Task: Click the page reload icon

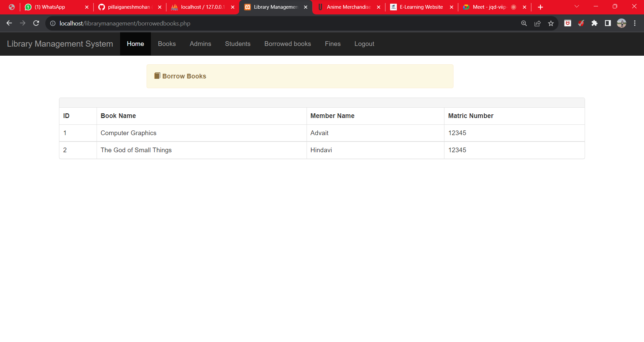Action: click(x=36, y=23)
